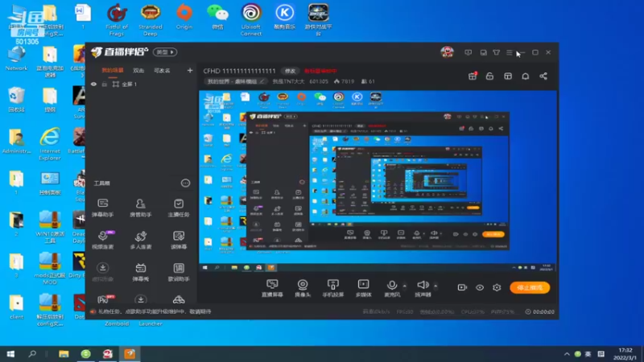Open File Explorer from taskbar

(x=64, y=354)
